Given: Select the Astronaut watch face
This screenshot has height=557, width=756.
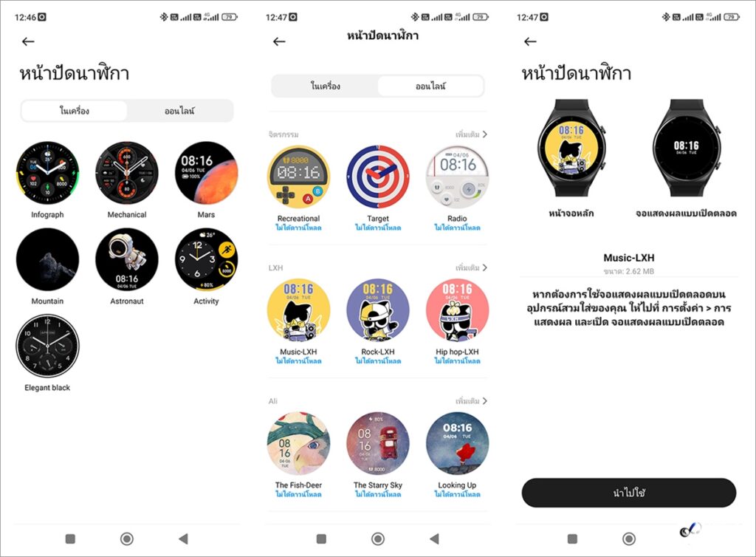Looking at the screenshot, I should tap(127, 259).
